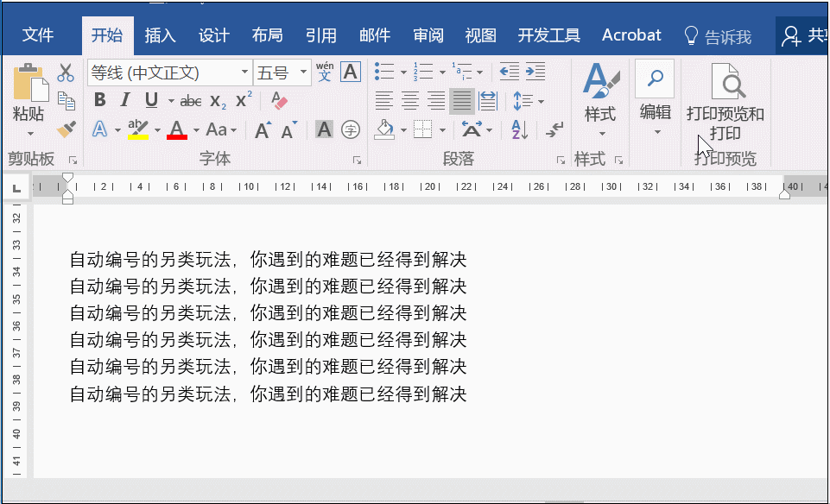Increase font size with Grow Font
Viewport: 830px width, 504px height.
tap(261, 129)
